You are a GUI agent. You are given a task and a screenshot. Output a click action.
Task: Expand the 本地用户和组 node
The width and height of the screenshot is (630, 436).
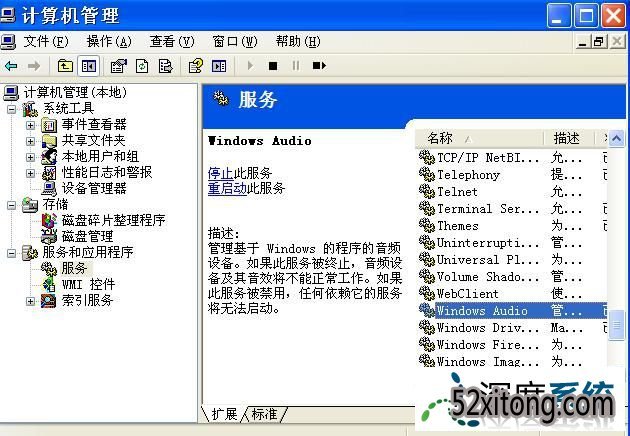pos(31,157)
